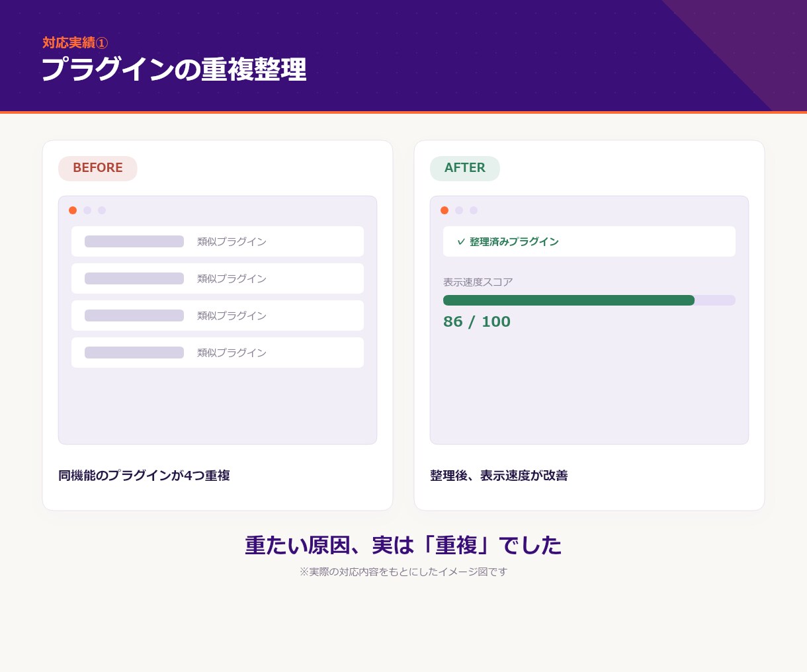Viewport: 807px width, 672px height.
Task: Click the 整理済みプラグイン row
Action: point(589,241)
